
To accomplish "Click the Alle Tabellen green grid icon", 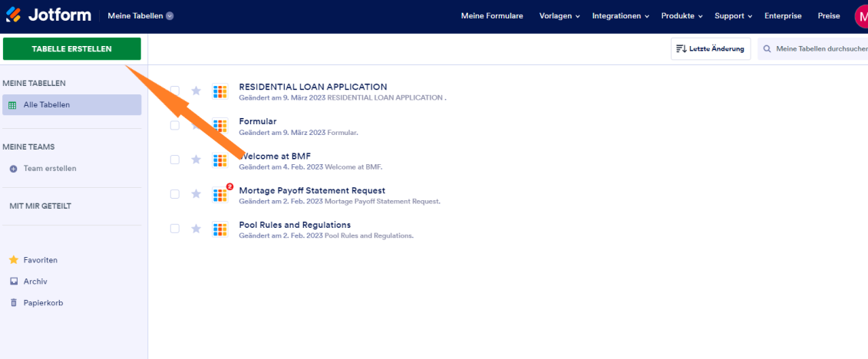I will click(x=12, y=104).
